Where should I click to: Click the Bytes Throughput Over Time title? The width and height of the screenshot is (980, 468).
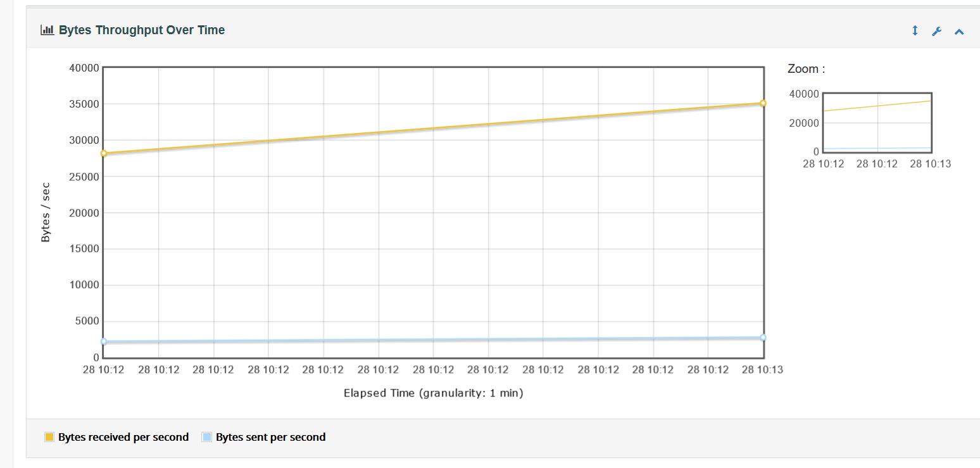[142, 30]
